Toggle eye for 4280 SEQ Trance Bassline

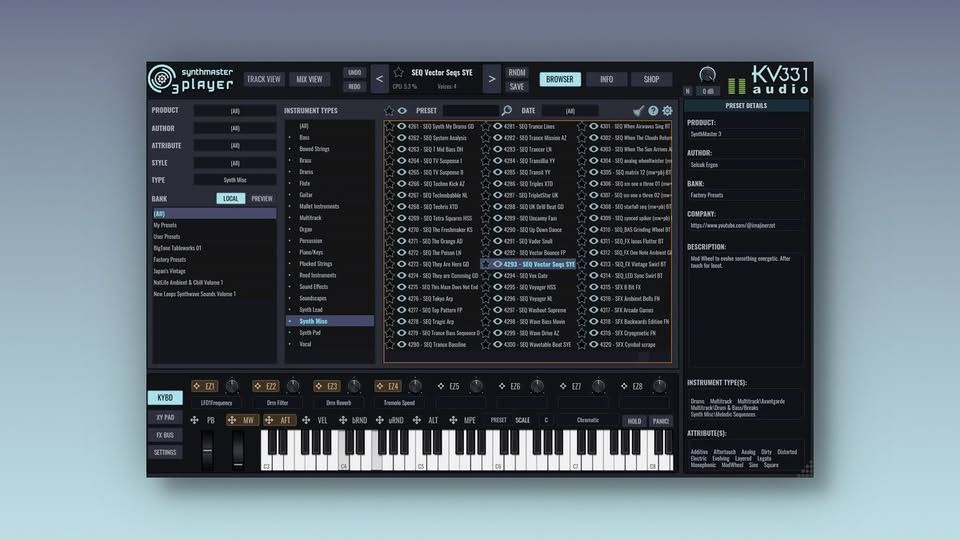(x=402, y=345)
